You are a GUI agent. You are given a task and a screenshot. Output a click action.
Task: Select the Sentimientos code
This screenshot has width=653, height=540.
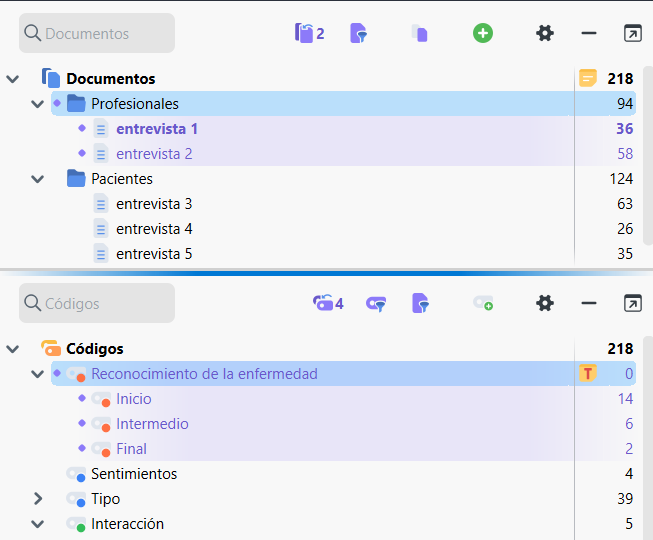tap(134, 474)
